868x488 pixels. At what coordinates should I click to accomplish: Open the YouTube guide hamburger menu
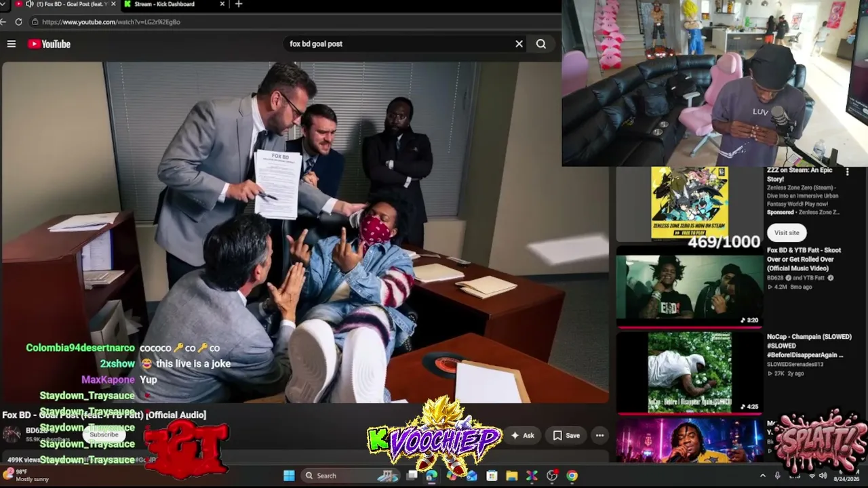(x=12, y=44)
